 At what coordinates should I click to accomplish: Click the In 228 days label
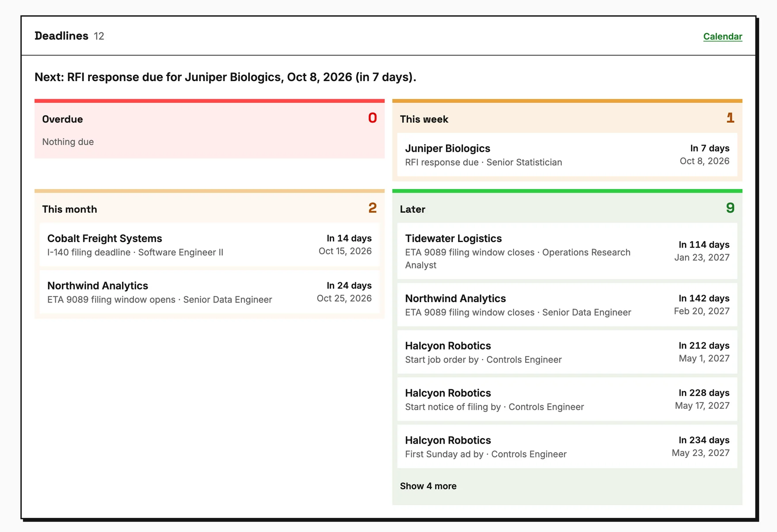click(x=704, y=393)
